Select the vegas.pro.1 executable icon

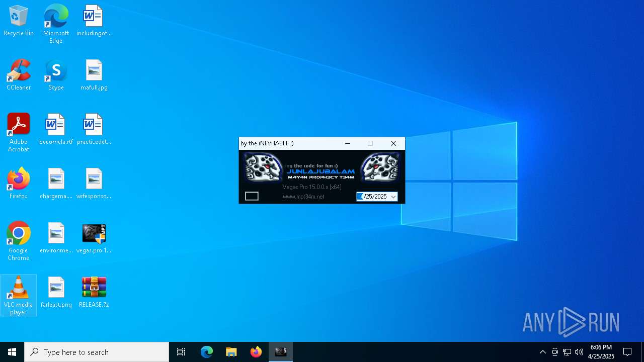(x=94, y=238)
